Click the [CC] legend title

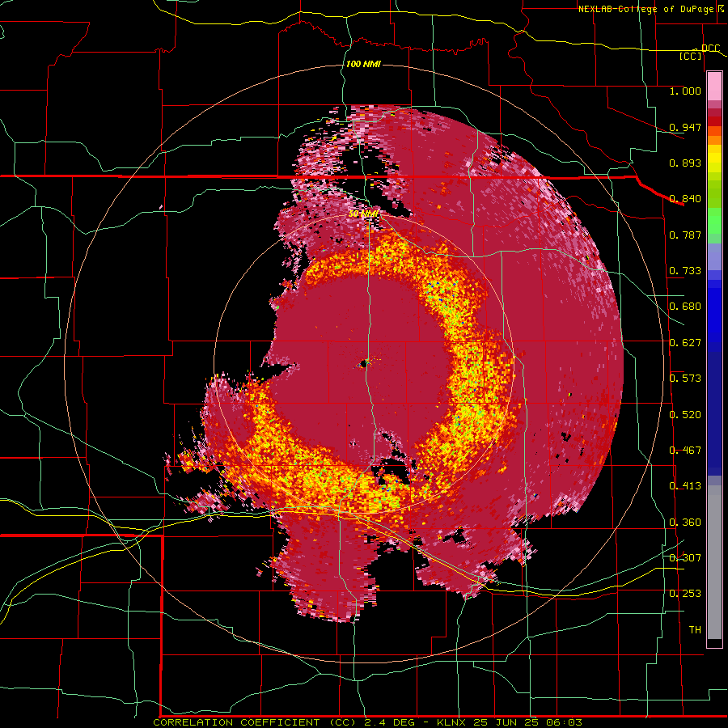[691, 56]
